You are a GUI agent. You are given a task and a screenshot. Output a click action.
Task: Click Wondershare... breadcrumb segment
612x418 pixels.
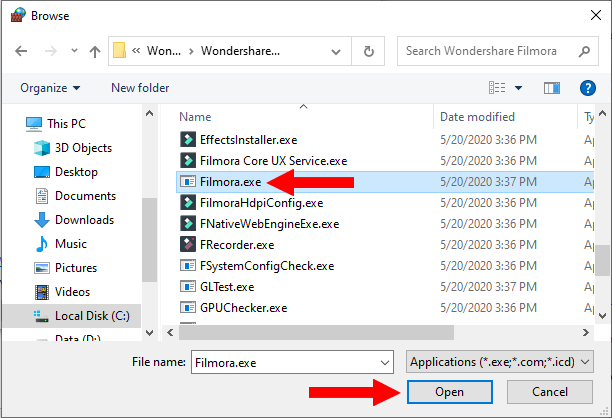click(x=240, y=51)
